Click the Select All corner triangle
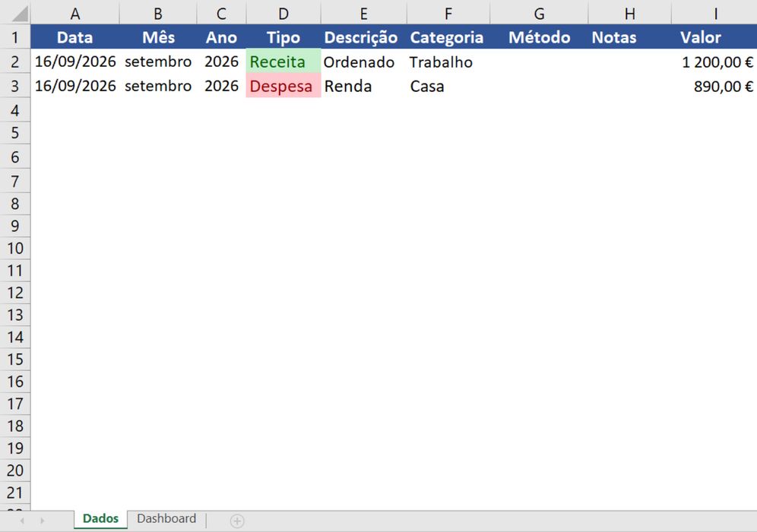Viewport: 757px width, 532px height. click(19, 14)
